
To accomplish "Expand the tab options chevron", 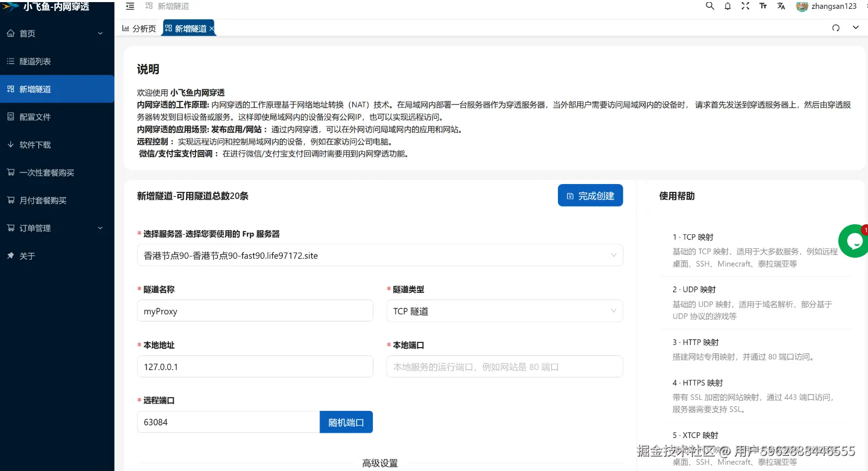I will pyautogui.click(x=855, y=28).
